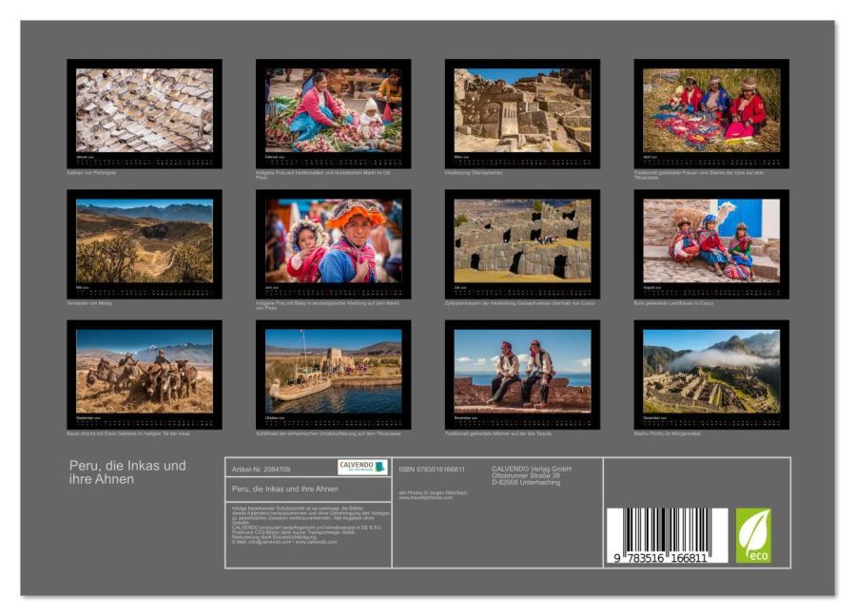Click caption 'Inkafestung Ollantaytambo'

474,173
